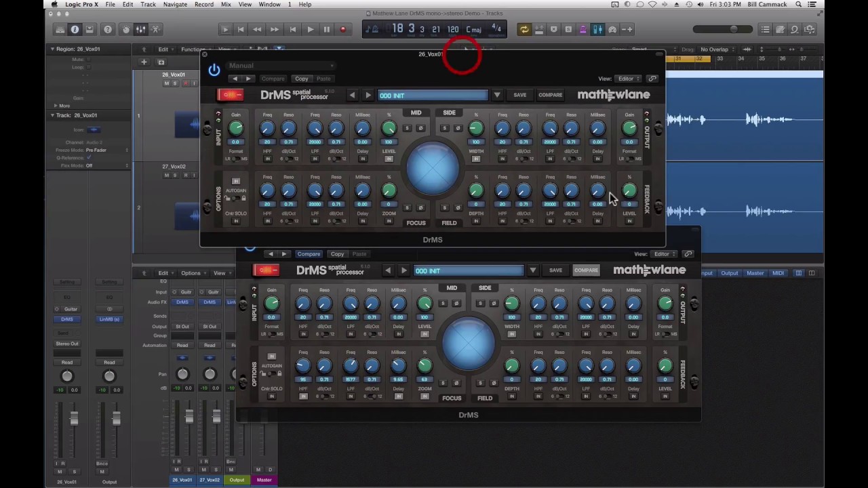The width and height of the screenshot is (868, 488).
Task: Toggle the Side WIDTH IN button in front DrMS
Action: [476, 159]
